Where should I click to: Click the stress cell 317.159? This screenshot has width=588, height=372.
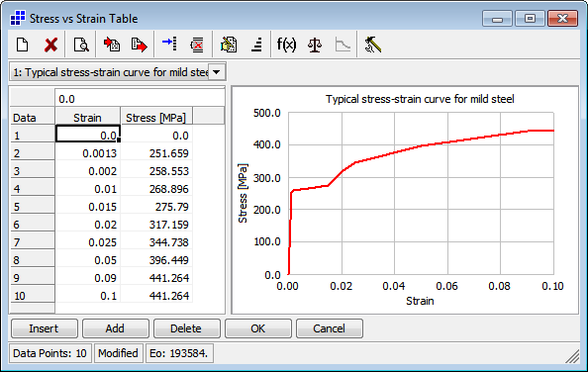coord(156,224)
